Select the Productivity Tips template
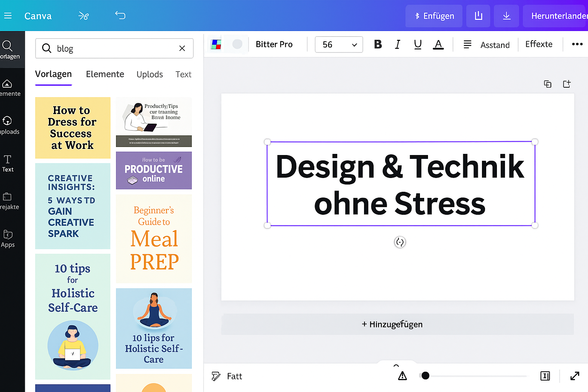 point(154,122)
